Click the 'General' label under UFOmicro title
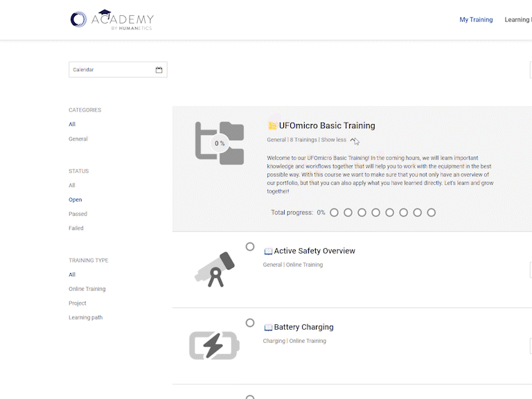532x399 pixels. [276, 140]
